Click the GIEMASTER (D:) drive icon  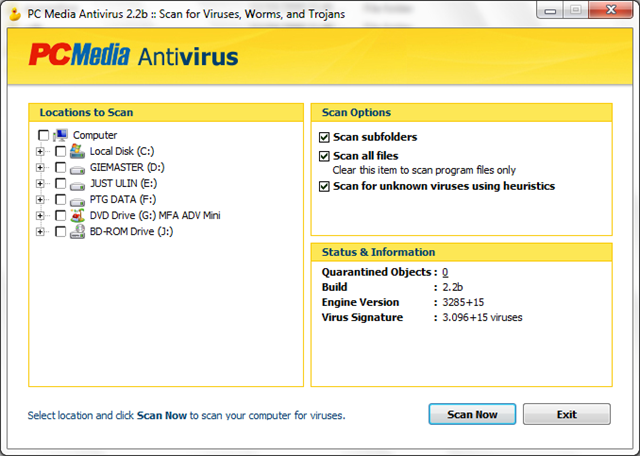(x=77, y=167)
